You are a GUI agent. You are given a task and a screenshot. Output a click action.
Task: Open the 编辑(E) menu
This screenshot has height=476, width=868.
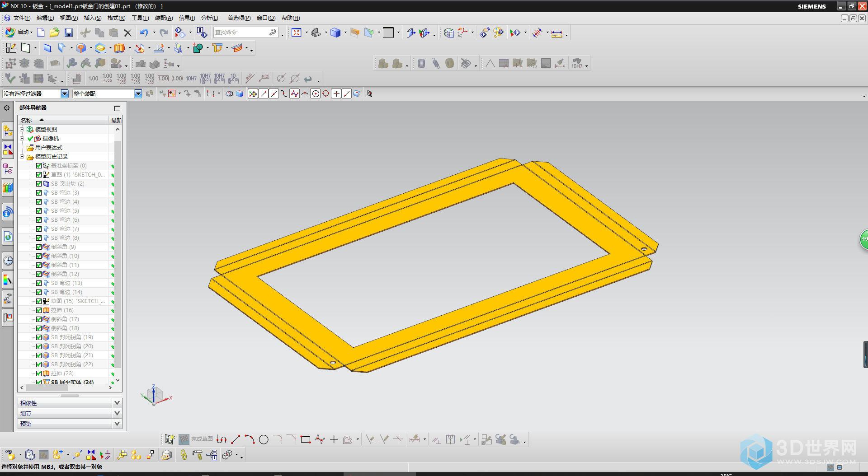tap(45, 18)
